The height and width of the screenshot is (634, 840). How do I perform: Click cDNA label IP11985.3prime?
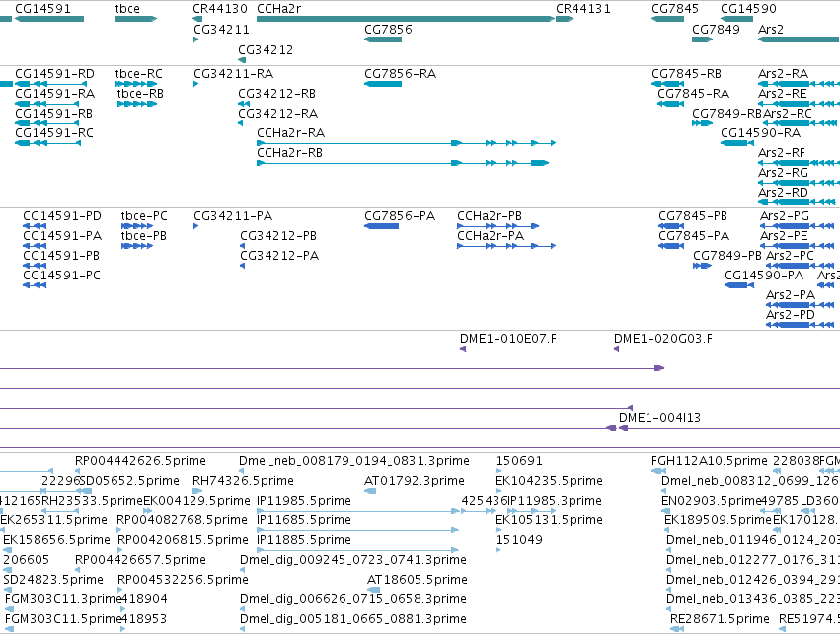pos(555,501)
